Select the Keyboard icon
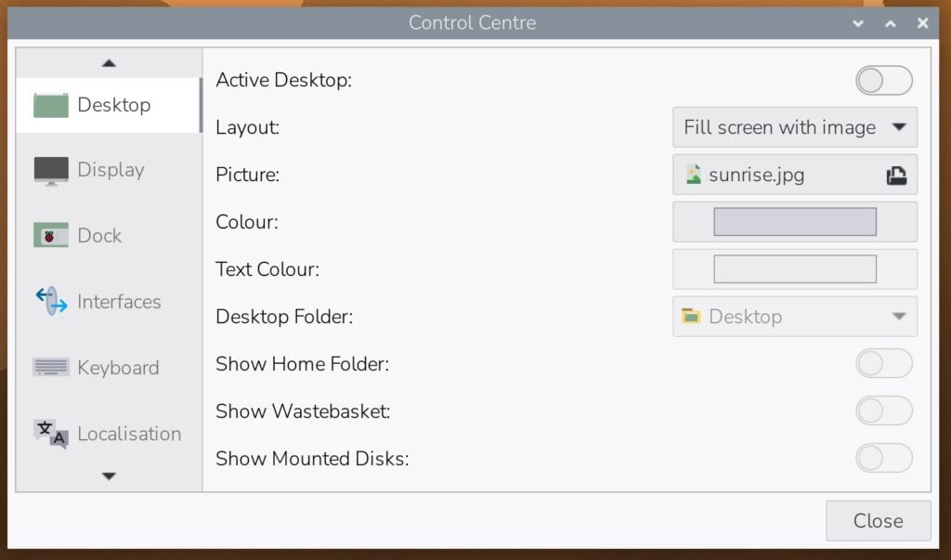The height and width of the screenshot is (560, 951). tap(51, 367)
